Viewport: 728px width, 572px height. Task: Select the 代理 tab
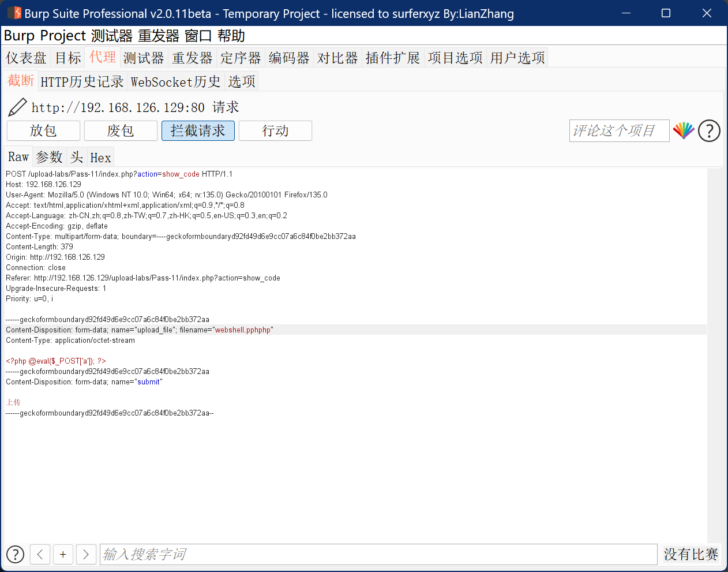(103, 57)
